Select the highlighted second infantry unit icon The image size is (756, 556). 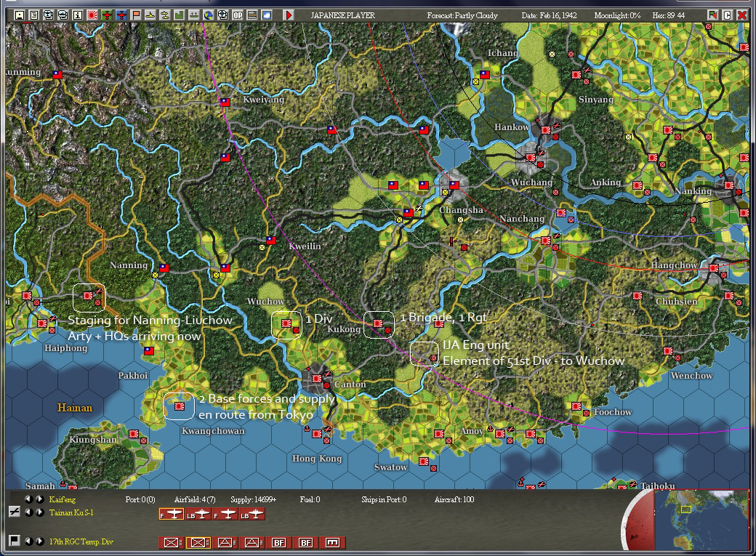pyautogui.click(x=198, y=542)
